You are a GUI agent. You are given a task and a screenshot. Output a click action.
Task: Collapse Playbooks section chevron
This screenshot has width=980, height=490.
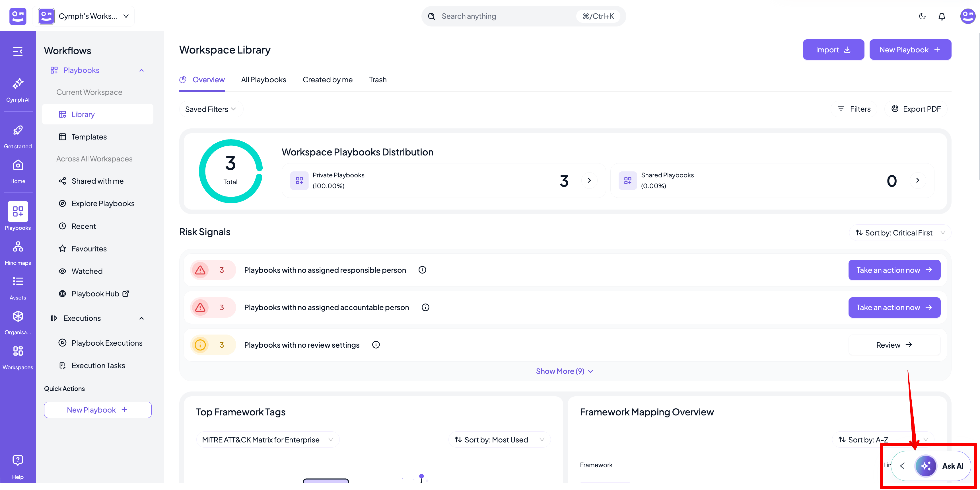(x=141, y=70)
